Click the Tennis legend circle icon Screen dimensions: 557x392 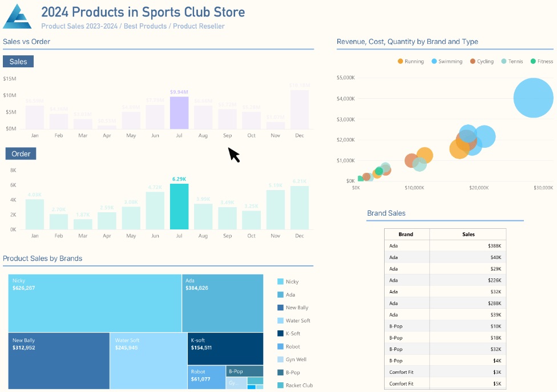point(504,61)
